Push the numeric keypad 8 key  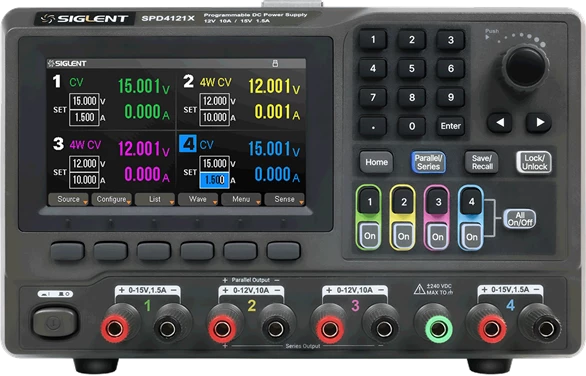(412, 97)
